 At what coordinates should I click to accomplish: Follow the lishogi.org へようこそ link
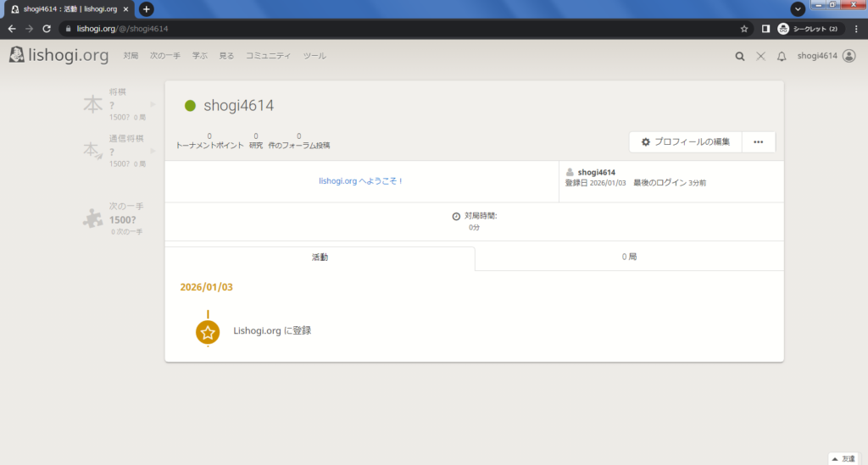click(360, 180)
